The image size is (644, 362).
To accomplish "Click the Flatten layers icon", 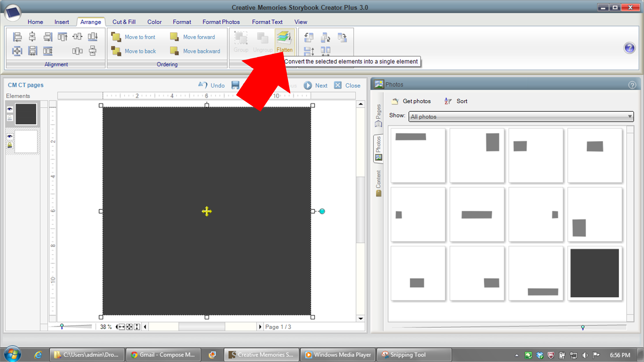I will click(284, 41).
